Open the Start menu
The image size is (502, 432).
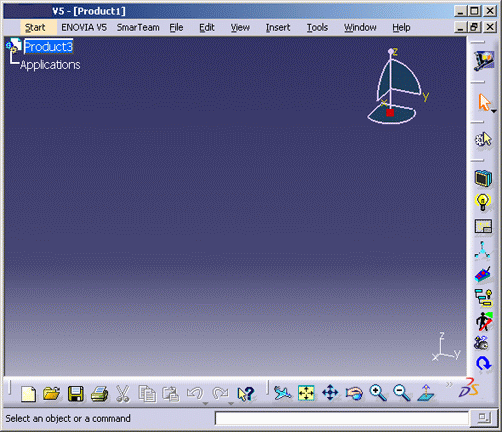coord(35,27)
